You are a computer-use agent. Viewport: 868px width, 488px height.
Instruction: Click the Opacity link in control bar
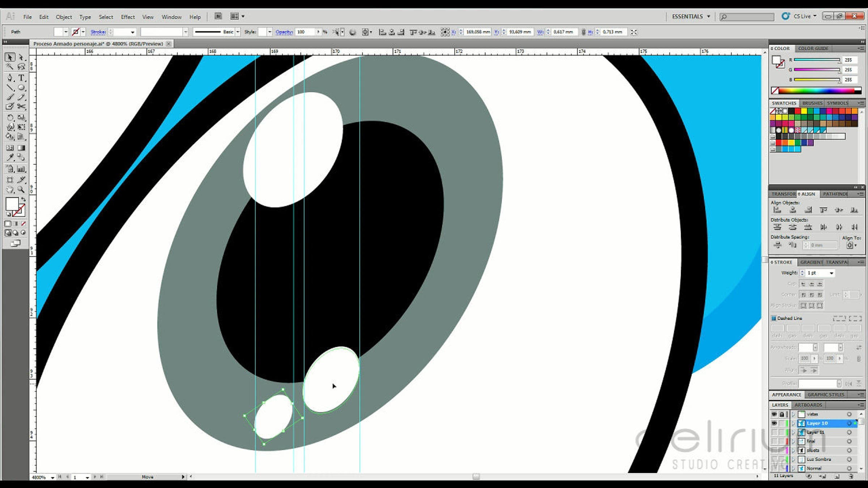[284, 32]
